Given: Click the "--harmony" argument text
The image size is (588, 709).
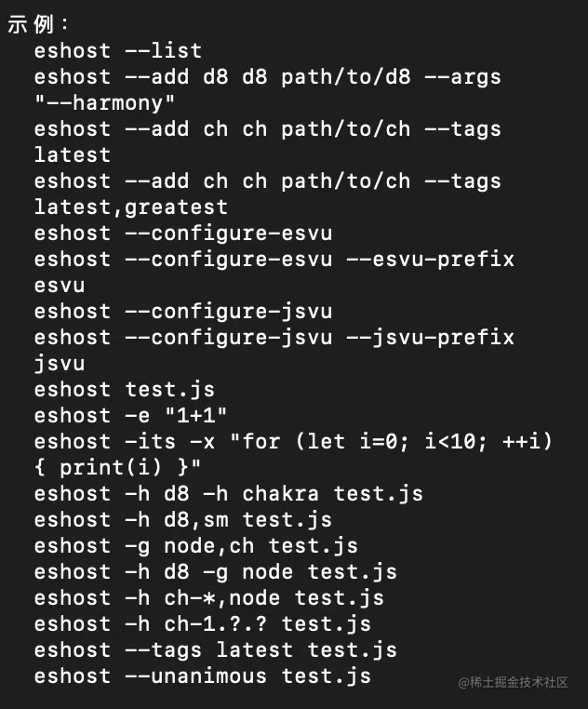Looking at the screenshot, I should [x=104, y=103].
